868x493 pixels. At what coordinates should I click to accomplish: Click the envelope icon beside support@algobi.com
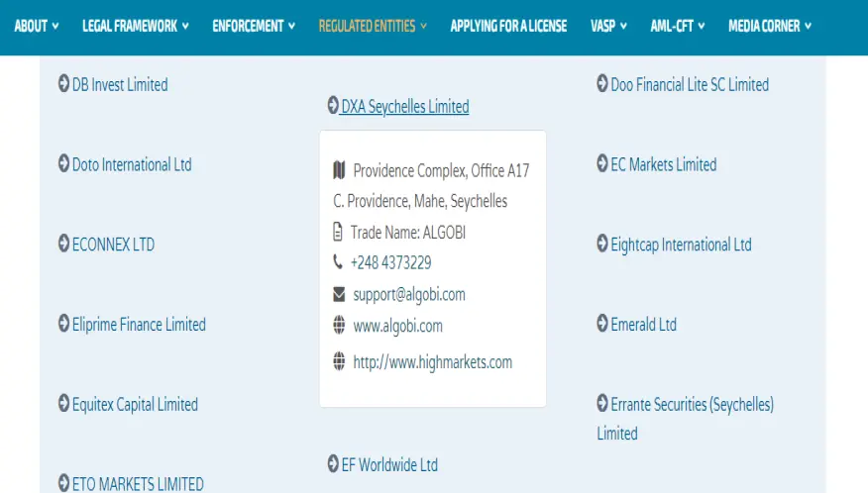(x=339, y=294)
